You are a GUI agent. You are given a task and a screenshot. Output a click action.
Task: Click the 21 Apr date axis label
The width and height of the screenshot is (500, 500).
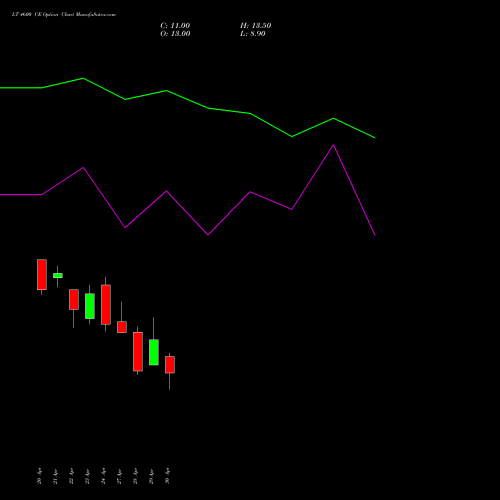coord(55,476)
